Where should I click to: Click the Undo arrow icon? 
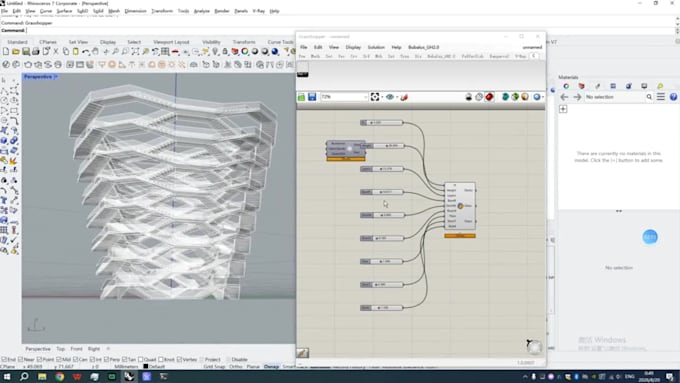(x=85, y=52)
